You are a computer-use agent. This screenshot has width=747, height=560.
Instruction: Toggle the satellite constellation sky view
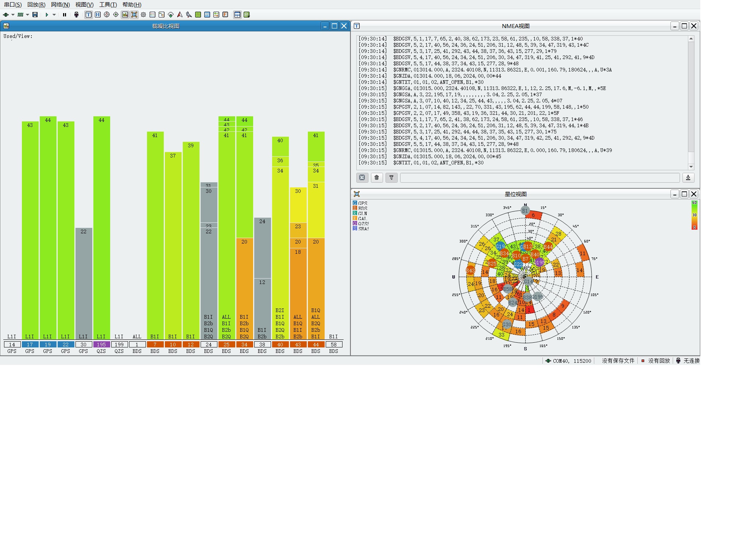tap(134, 15)
